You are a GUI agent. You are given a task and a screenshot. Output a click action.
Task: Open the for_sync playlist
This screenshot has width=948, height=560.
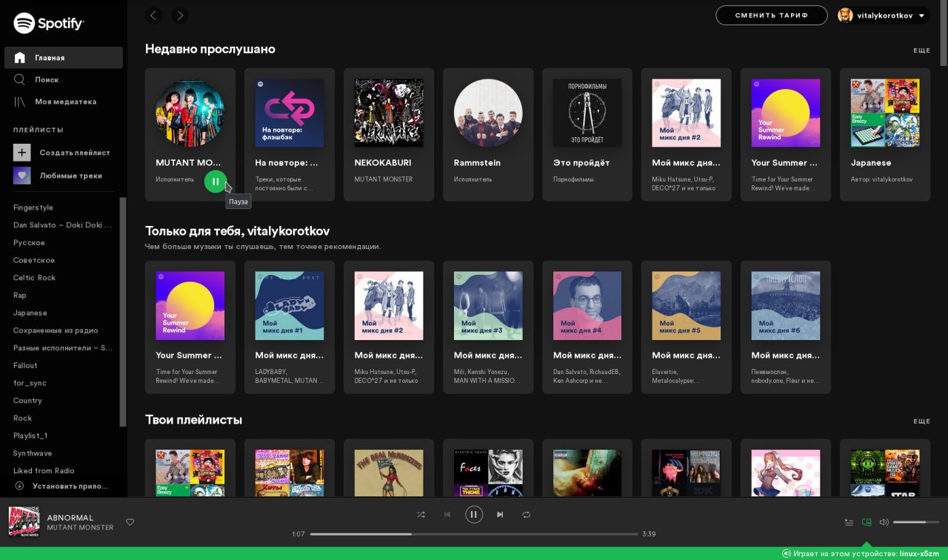point(30,383)
